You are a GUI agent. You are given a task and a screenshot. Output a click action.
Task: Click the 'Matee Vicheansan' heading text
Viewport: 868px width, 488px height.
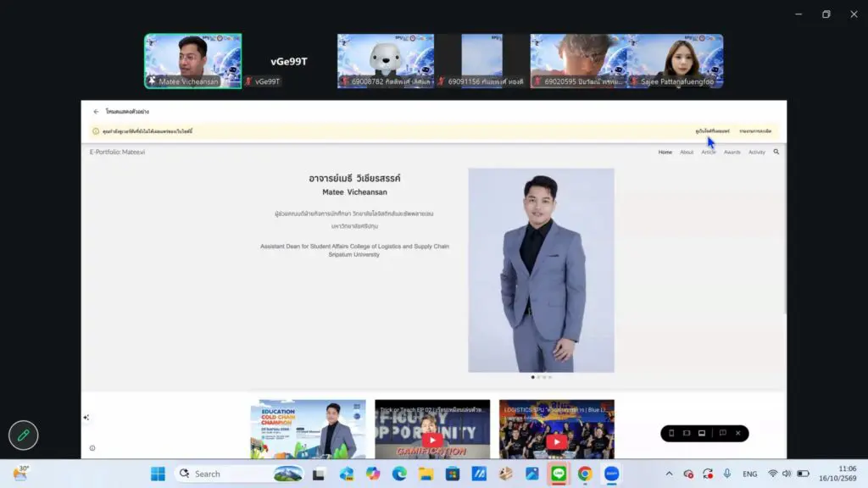pos(355,192)
